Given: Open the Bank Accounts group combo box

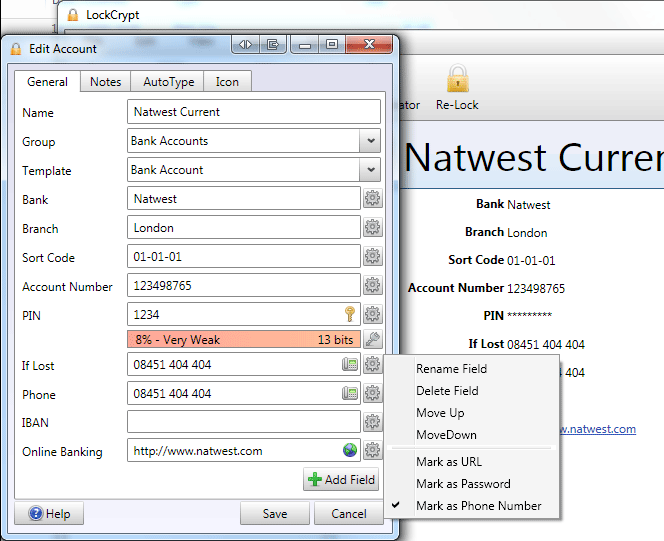Looking at the screenshot, I should pyautogui.click(x=254, y=141).
